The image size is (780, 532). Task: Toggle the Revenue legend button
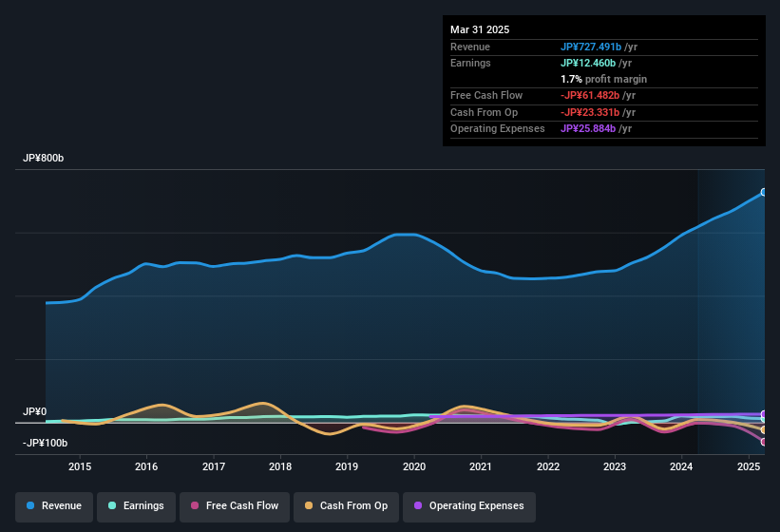[54, 506]
